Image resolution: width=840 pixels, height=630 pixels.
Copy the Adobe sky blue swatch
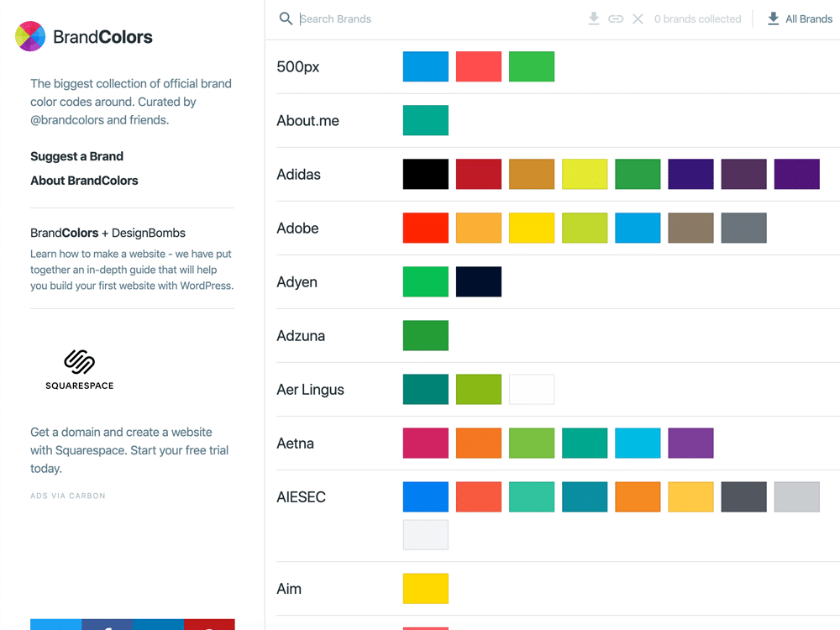[638, 228]
